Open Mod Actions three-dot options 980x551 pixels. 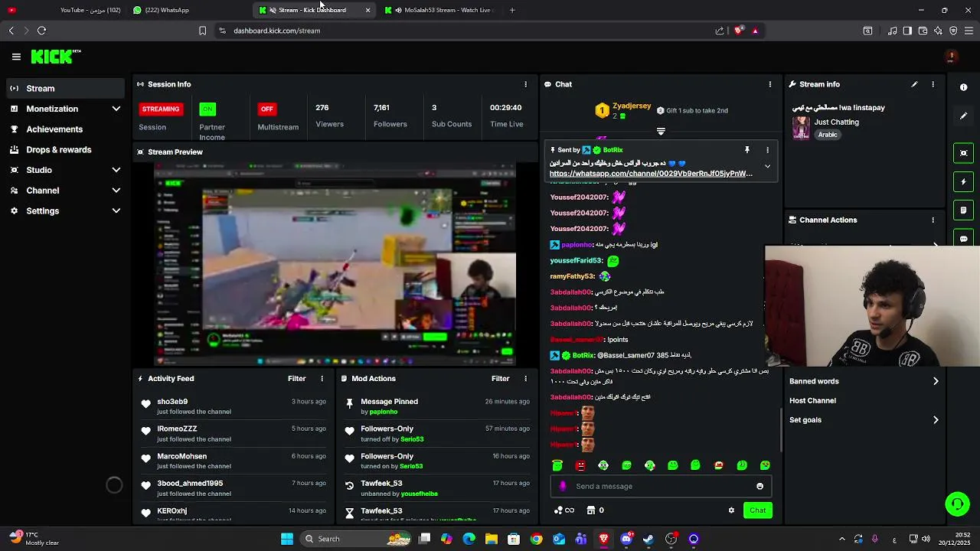525,379
